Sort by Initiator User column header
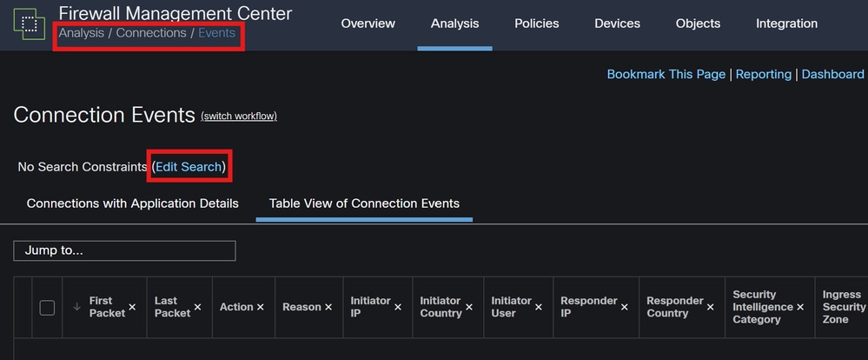Viewport: 868px width, 360px height. click(x=511, y=307)
